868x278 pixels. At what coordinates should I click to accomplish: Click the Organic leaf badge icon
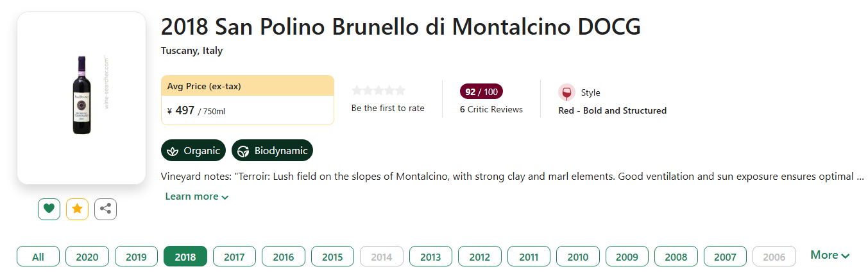(x=172, y=151)
